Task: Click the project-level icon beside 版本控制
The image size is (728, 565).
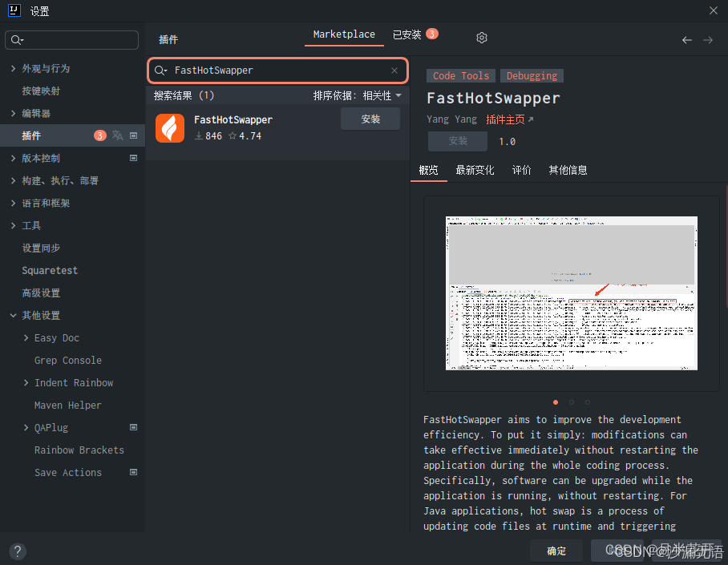Action: point(134,159)
